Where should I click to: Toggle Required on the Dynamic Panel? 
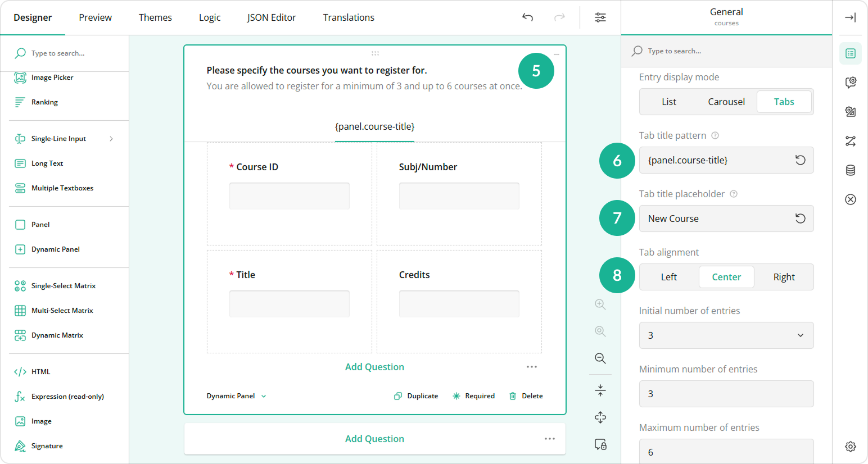coord(474,395)
